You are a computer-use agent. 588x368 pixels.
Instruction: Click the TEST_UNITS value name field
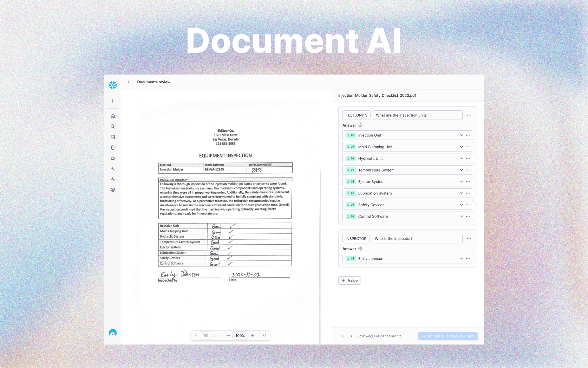pyautogui.click(x=357, y=115)
